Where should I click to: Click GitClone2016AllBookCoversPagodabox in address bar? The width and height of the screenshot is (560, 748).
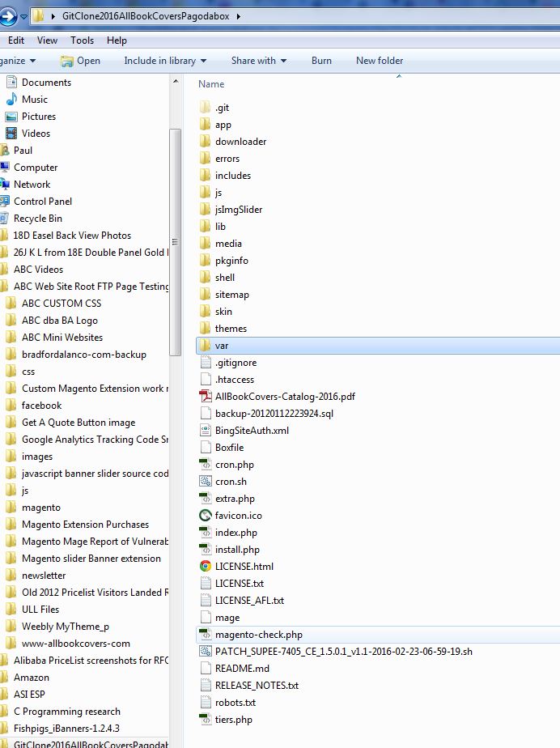tap(146, 16)
